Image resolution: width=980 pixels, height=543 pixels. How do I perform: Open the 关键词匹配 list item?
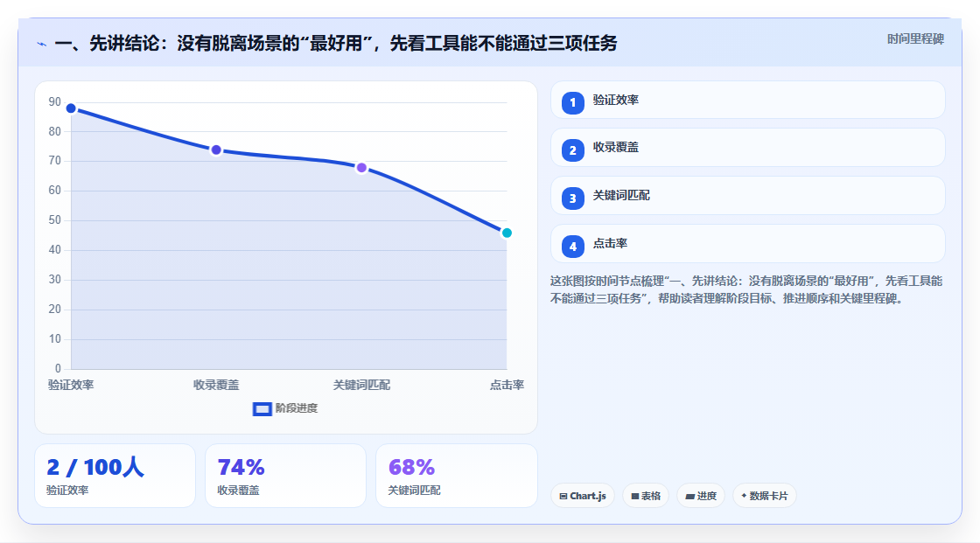[x=747, y=196]
